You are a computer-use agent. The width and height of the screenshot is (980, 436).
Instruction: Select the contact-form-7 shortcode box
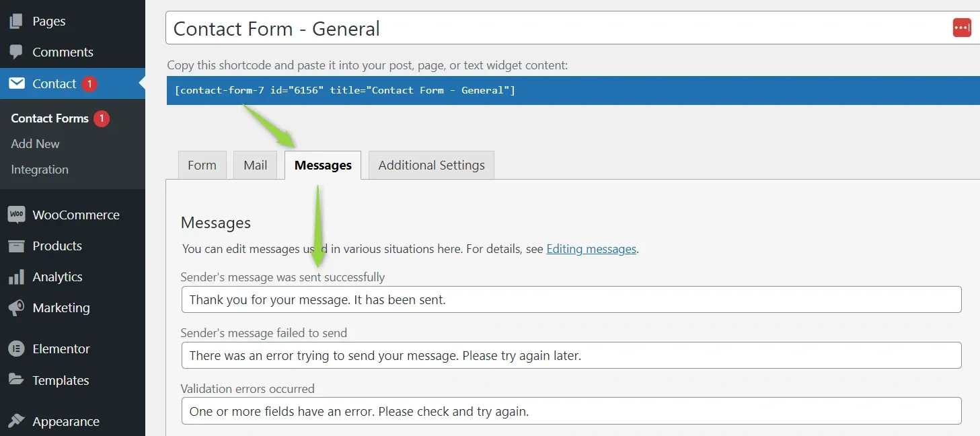pyautogui.click(x=573, y=90)
